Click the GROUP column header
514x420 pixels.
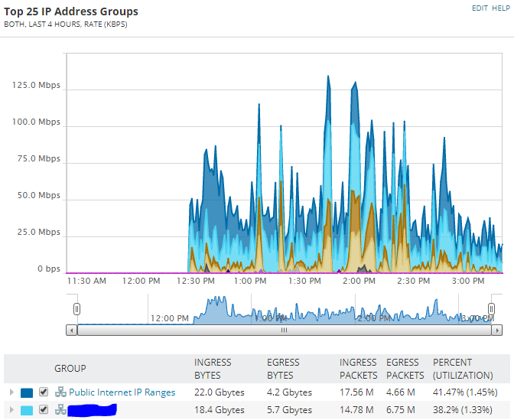(x=70, y=368)
